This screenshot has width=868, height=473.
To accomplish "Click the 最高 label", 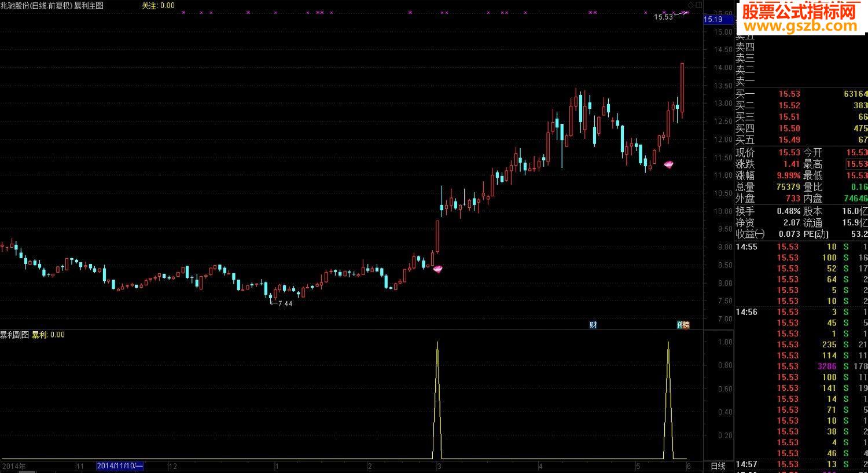I will click(x=812, y=164).
